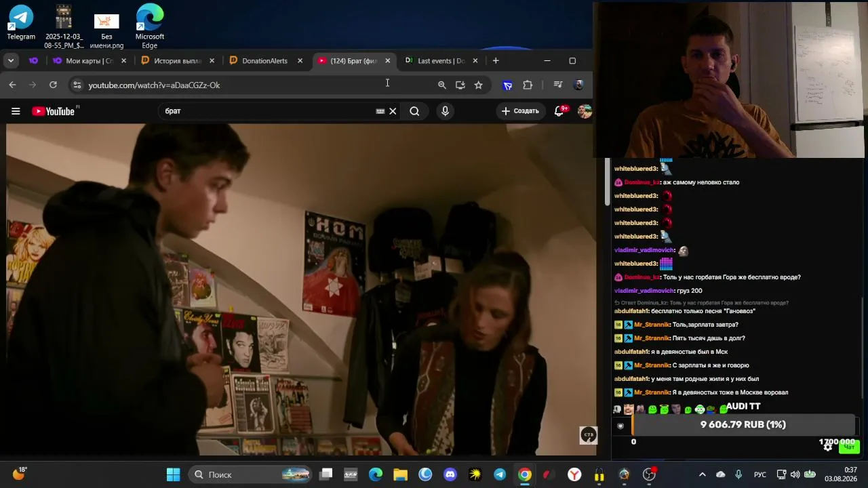Expand the browser tab search dropdown
The width and height of the screenshot is (868, 488).
coord(11,61)
